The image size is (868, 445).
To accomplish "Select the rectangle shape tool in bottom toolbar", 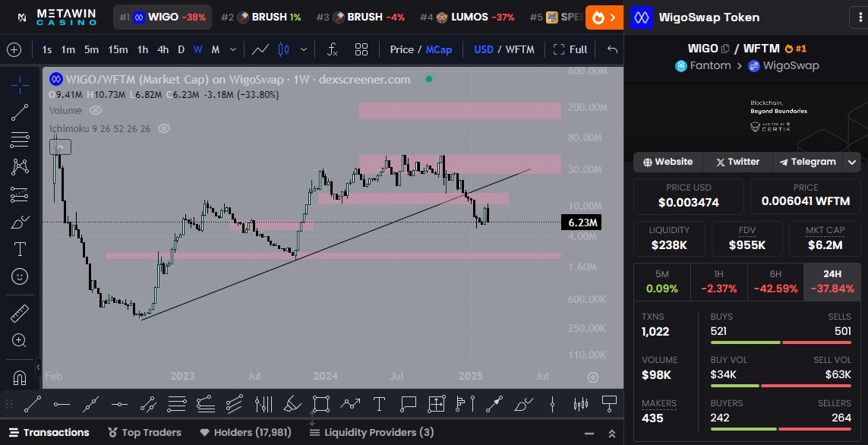I will (x=321, y=405).
